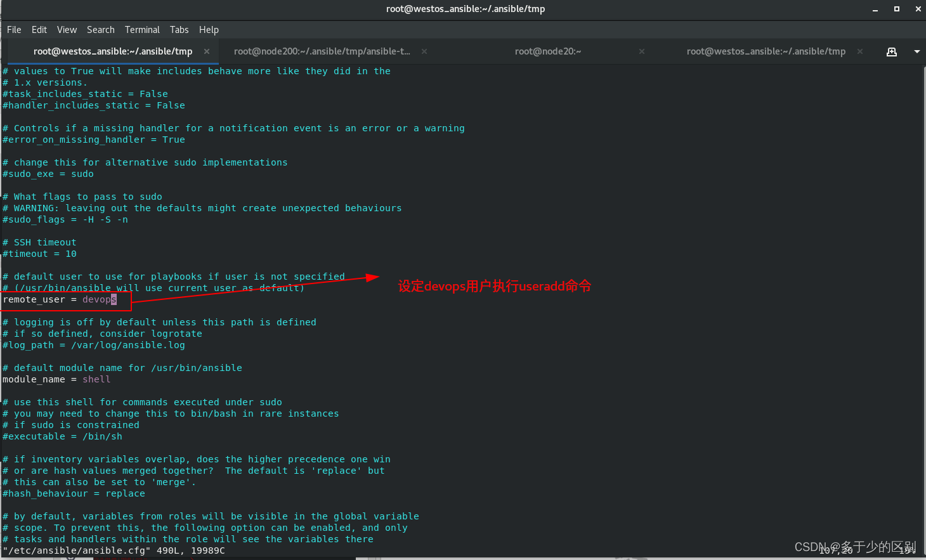Image resolution: width=926 pixels, height=560 pixels.
Task: Maximize the terminal window
Action: pos(897,9)
